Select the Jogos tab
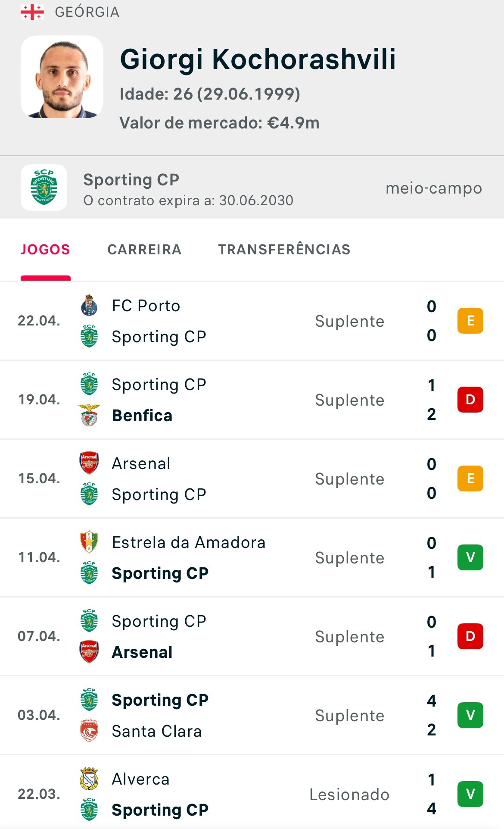504x829 pixels. (x=45, y=250)
